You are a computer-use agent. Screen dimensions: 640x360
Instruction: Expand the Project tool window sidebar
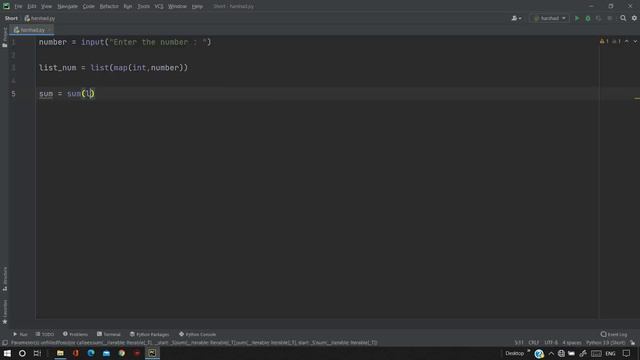tap(4, 38)
